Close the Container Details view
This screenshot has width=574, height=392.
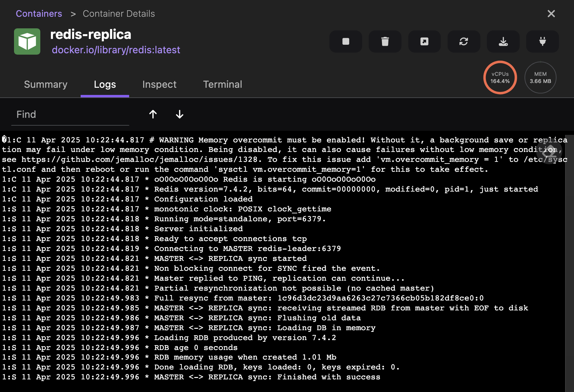[x=551, y=13]
